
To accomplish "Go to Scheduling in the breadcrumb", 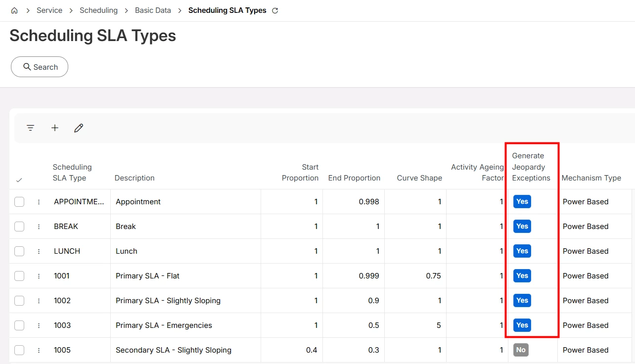I will coord(98,10).
